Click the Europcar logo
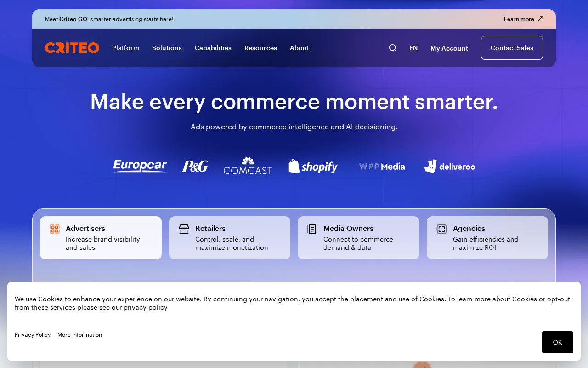This screenshot has height=368, width=588. click(x=140, y=166)
